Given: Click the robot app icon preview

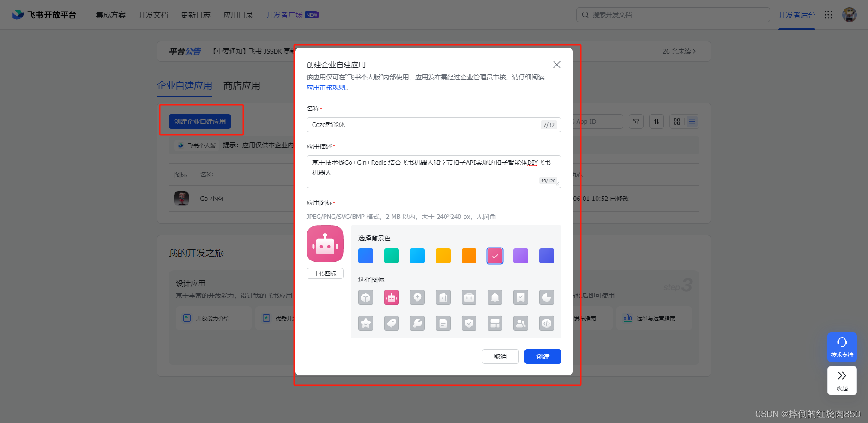Looking at the screenshot, I should pos(325,244).
